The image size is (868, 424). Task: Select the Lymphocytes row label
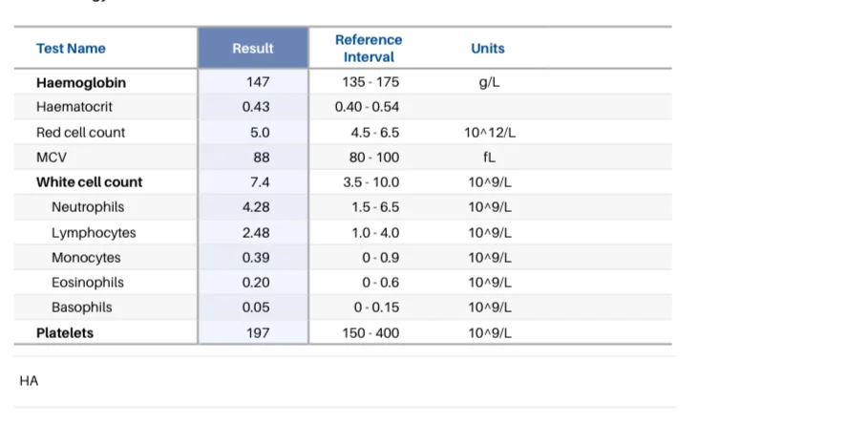[94, 233]
